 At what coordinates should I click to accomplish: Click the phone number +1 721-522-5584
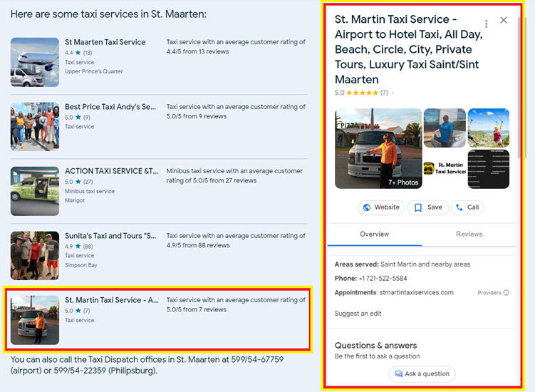(x=383, y=279)
